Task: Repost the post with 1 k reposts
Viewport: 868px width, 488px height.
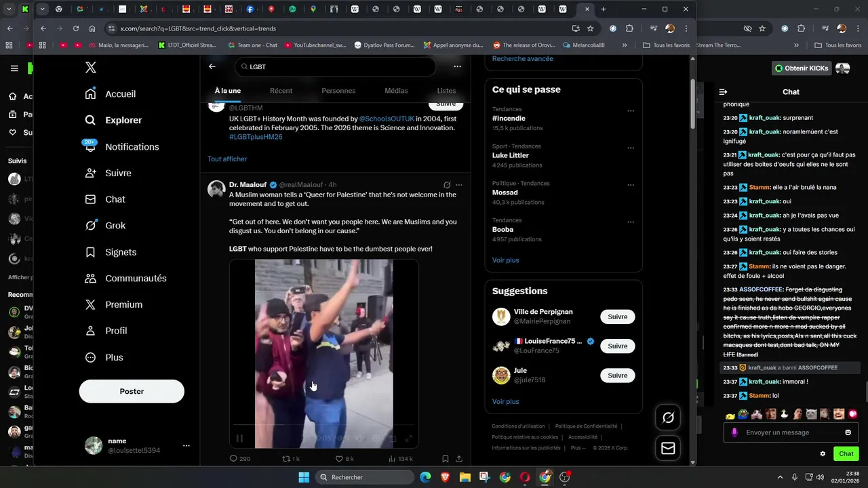Action: pyautogui.click(x=291, y=459)
